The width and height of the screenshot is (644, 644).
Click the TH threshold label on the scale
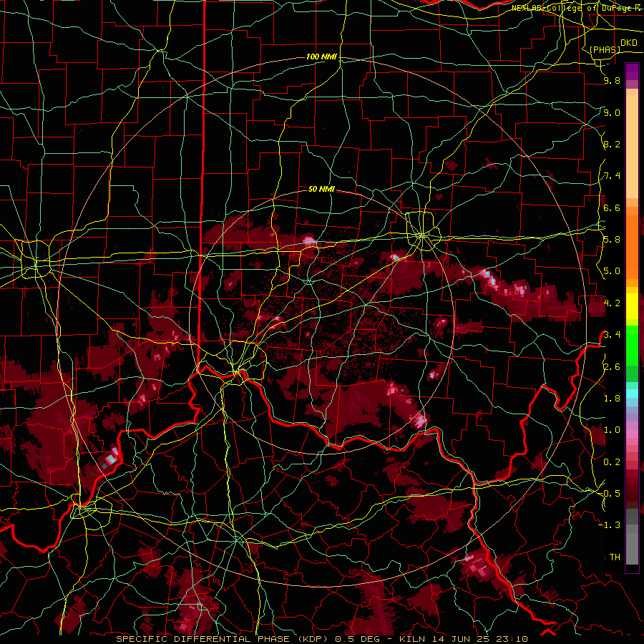click(615, 557)
